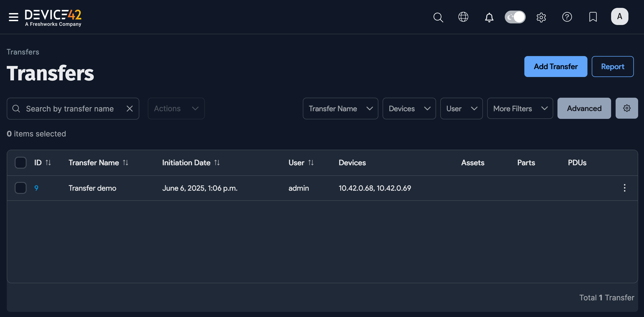Toggle the dark mode switch
The image size is (644, 317).
pyautogui.click(x=515, y=17)
